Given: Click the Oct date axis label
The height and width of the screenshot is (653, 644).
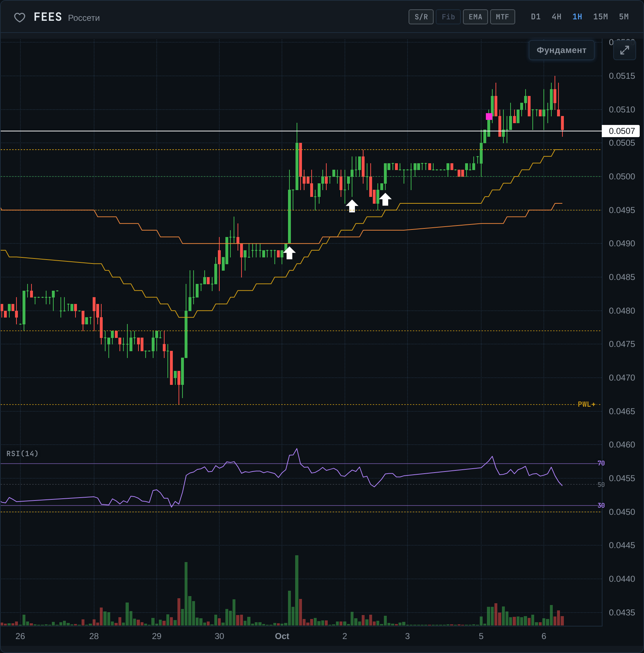Looking at the screenshot, I should point(282,636).
